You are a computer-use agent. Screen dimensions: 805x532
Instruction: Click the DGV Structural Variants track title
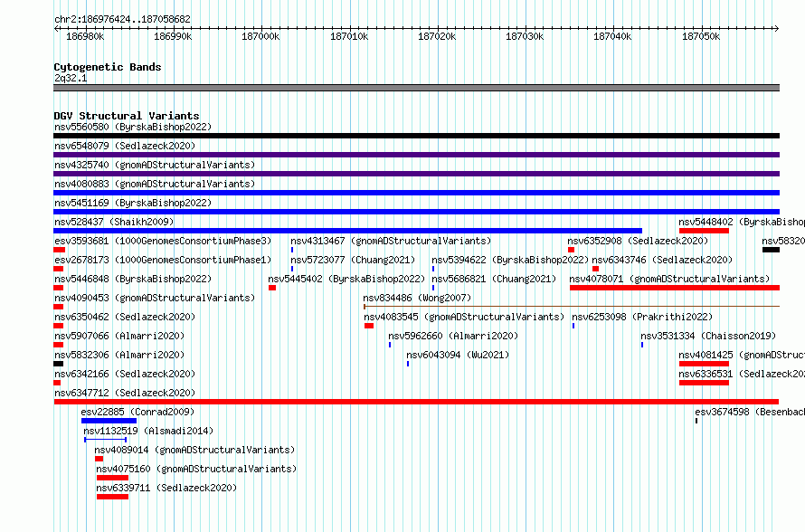tap(127, 116)
